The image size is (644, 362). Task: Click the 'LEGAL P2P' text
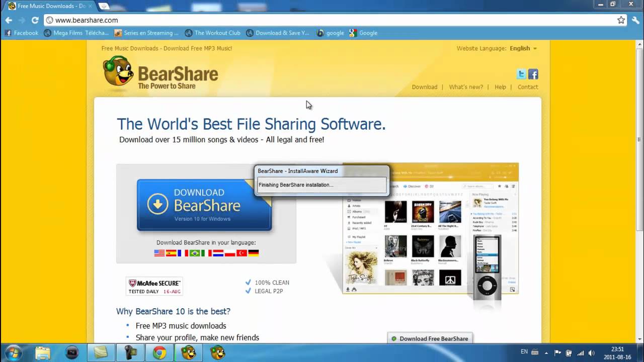click(x=269, y=291)
